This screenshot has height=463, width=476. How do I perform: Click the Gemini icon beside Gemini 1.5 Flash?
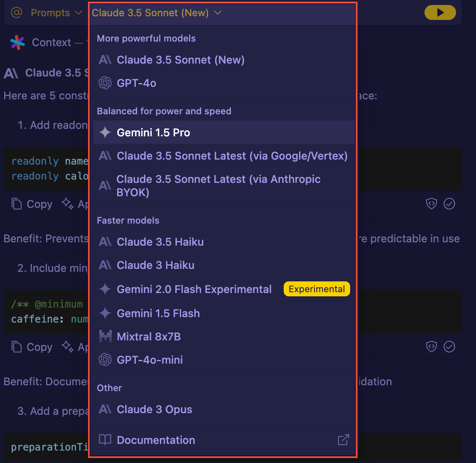click(105, 313)
